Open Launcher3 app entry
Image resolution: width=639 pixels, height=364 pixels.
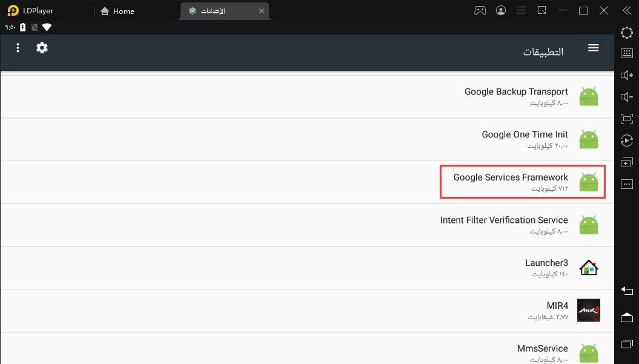point(307,268)
